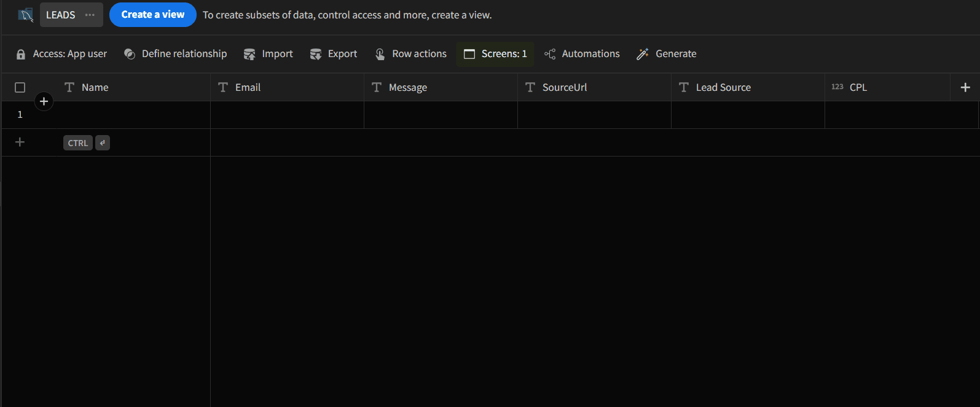This screenshot has width=980, height=407.
Task: Click the Email cell in row 1
Action: [x=288, y=115]
